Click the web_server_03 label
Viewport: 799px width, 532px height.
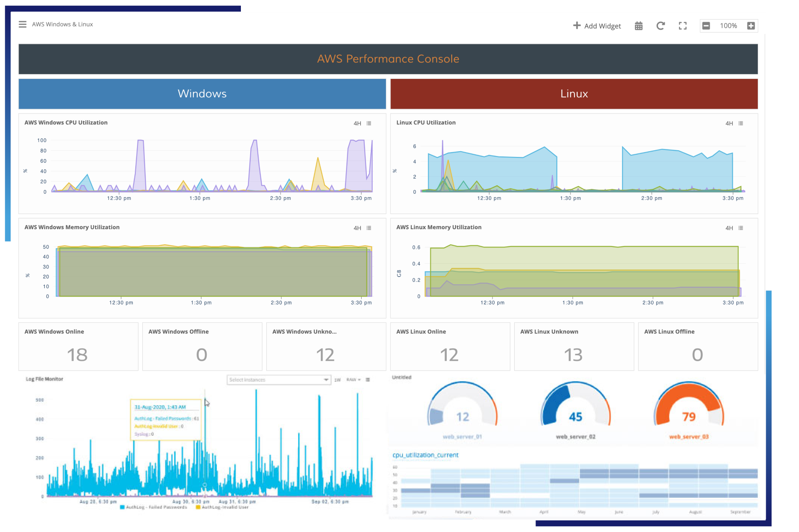coord(689,437)
